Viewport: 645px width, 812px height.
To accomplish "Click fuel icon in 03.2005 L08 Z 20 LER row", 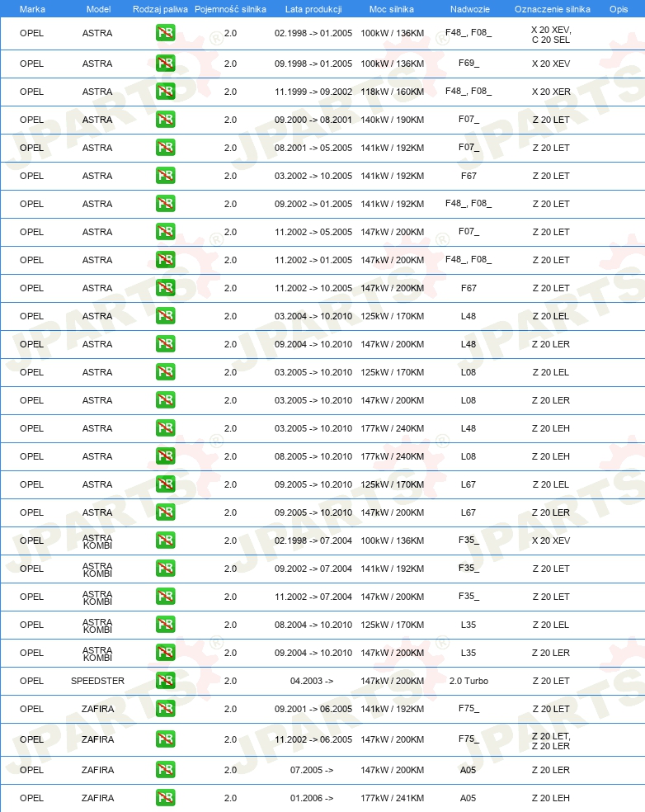I will click(x=166, y=399).
